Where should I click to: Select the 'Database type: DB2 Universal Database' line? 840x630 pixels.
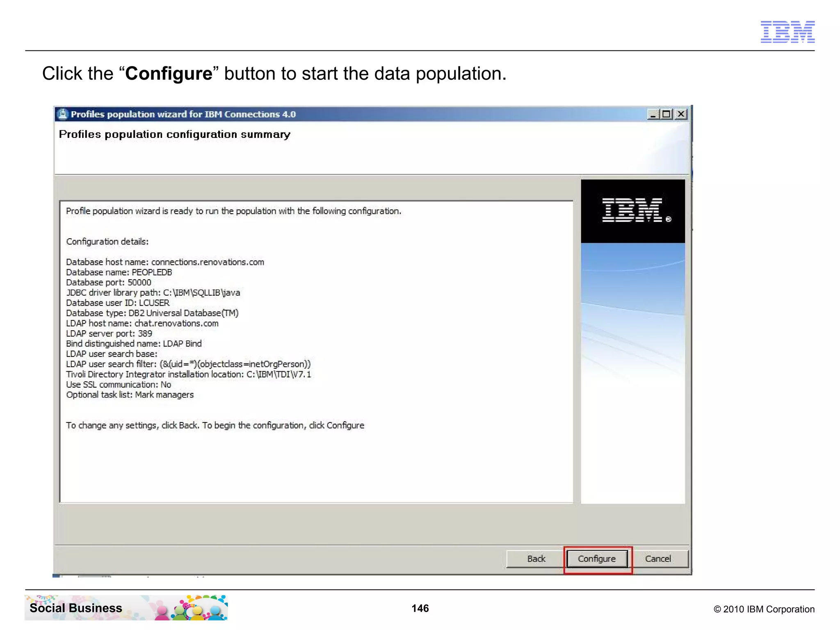coord(152,313)
